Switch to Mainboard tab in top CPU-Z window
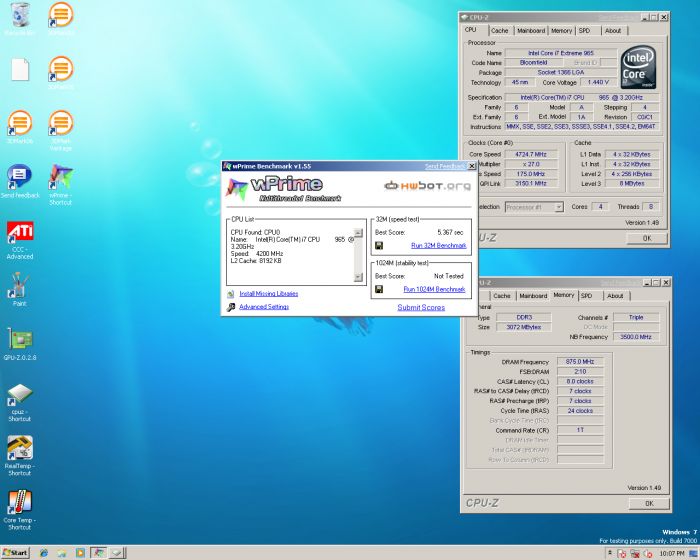This screenshot has height=560, width=700. point(531,31)
